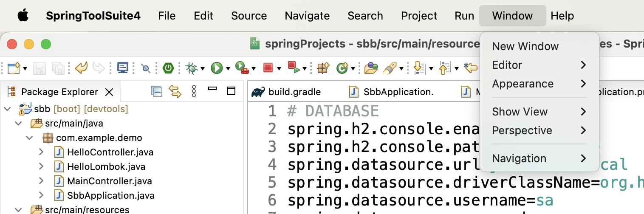Screen dimensions: 644x214
Task: Open the Source menu in menu bar
Action: pyautogui.click(x=249, y=16)
